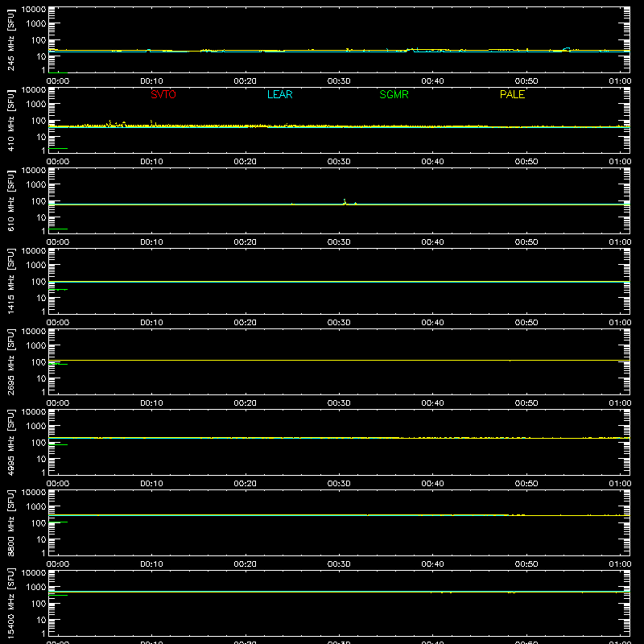Image resolution: width=644 pixels, height=644 pixels.
Task: Click the 1000 y-tick of the 15400 MHz panel
Action: [x=36, y=588]
